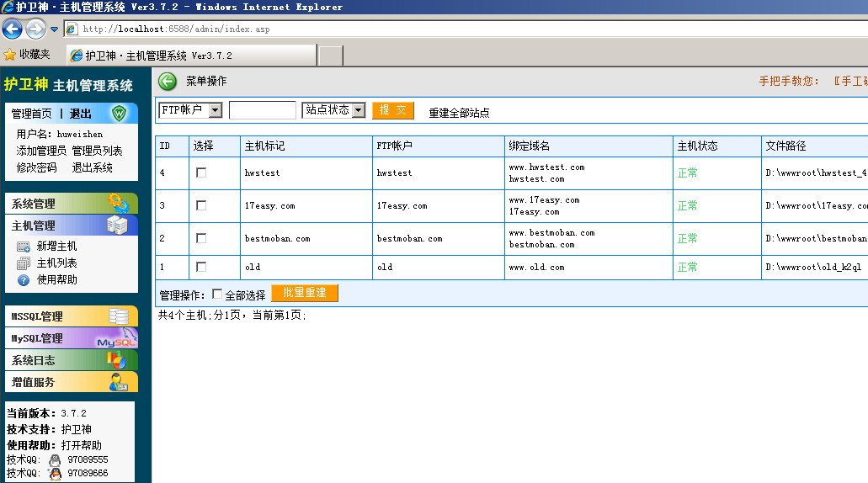The width and height of the screenshot is (868, 483).
Task: Click the 手工 tutorial link at top right
Action: (x=850, y=82)
